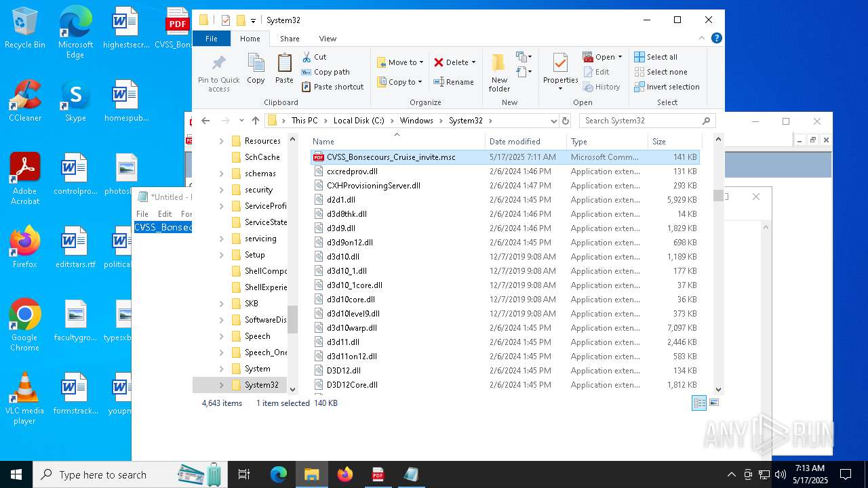Click the Paste ribbon icon
The height and width of the screenshot is (488, 868).
pos(284,69)
